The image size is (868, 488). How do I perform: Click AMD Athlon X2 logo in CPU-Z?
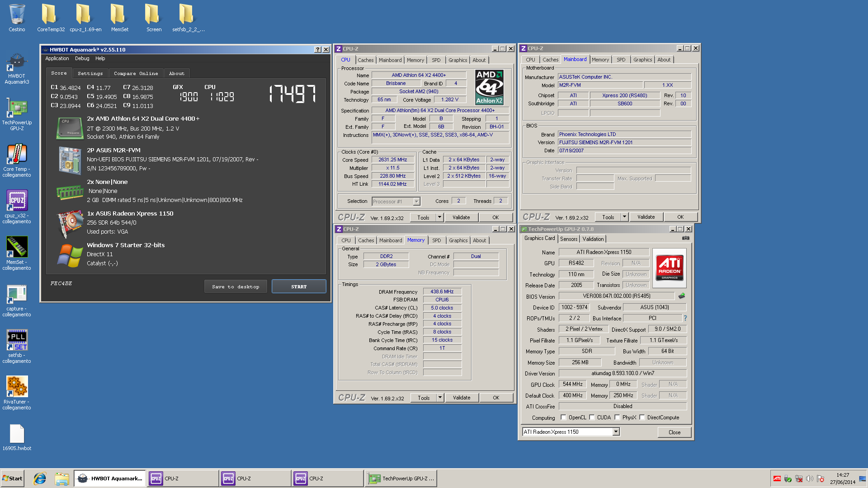[489, 88]
